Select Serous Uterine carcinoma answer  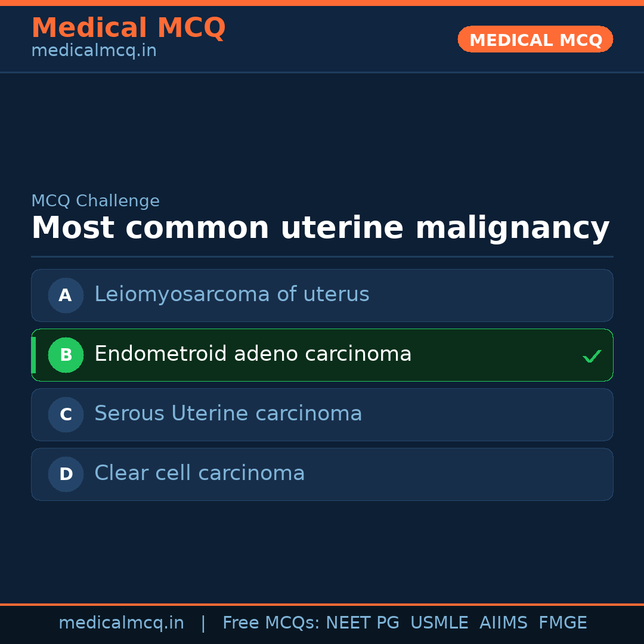coord(228,414)
